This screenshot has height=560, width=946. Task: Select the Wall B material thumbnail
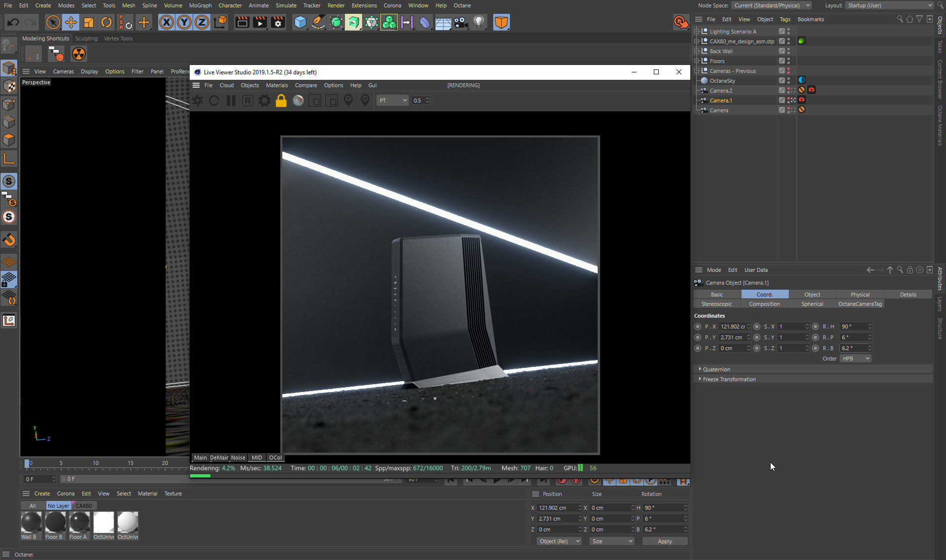(x=31, y=522)
